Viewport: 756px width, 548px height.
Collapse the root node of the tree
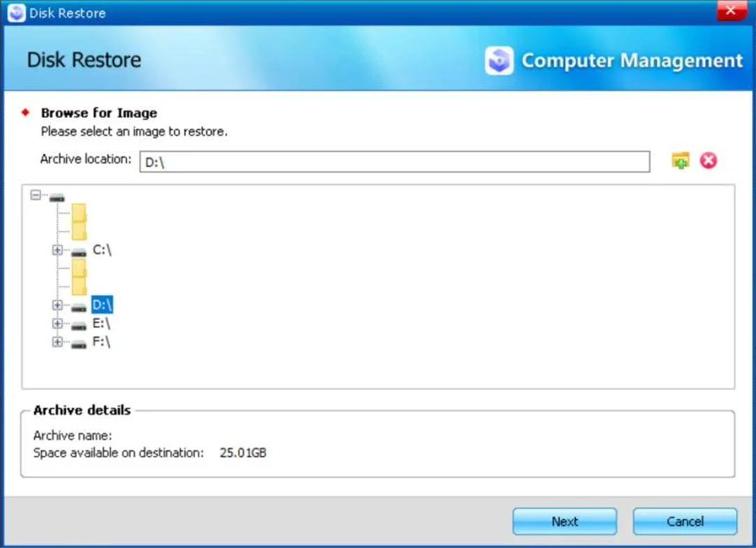[x=36, y=195]
